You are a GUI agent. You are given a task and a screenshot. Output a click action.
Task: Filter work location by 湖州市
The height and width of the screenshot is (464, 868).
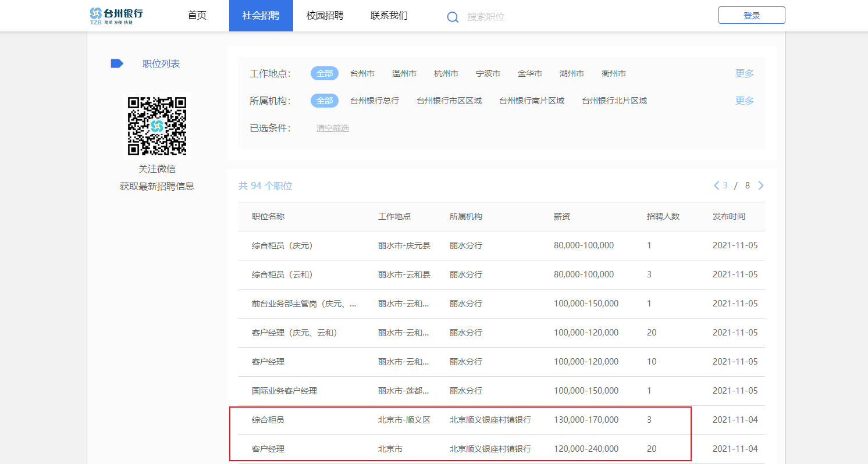coord(572,73)
